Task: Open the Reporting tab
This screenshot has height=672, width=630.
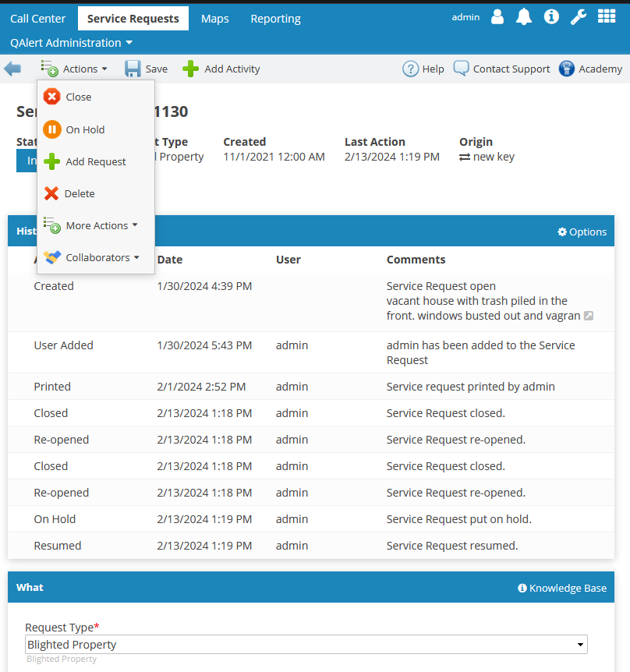Action: (275, 19)
